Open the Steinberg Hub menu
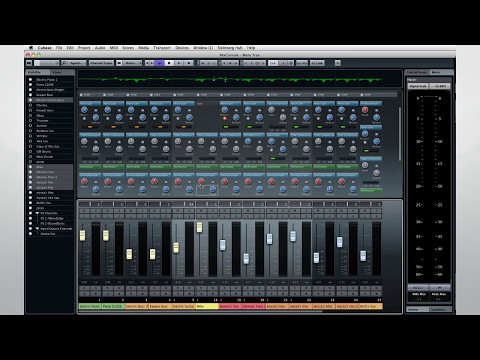This screenshot has height=360, width=480. [230, 48]
